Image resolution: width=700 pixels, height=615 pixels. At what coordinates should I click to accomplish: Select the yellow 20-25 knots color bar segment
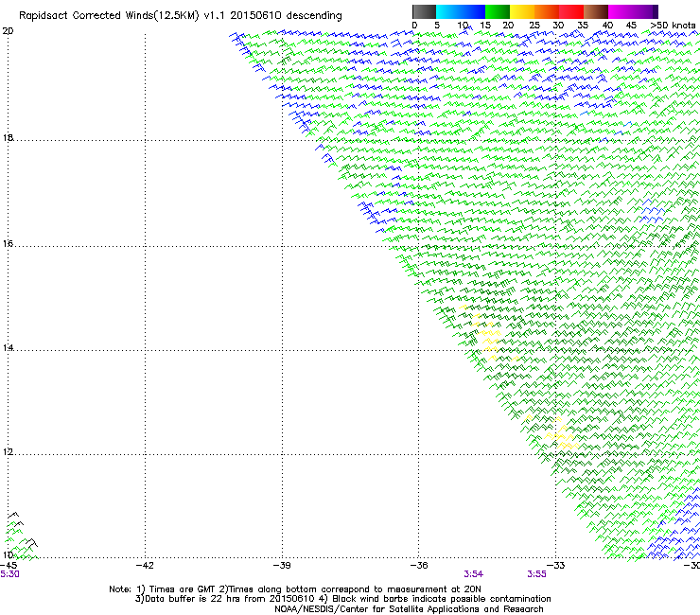pyautogui.click(x=522, y=11)
